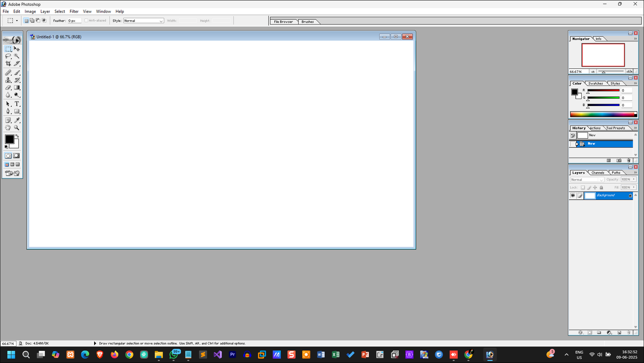Screen dimensions: 644x363
Task: Select the History Brush tool
Action: 17,80
